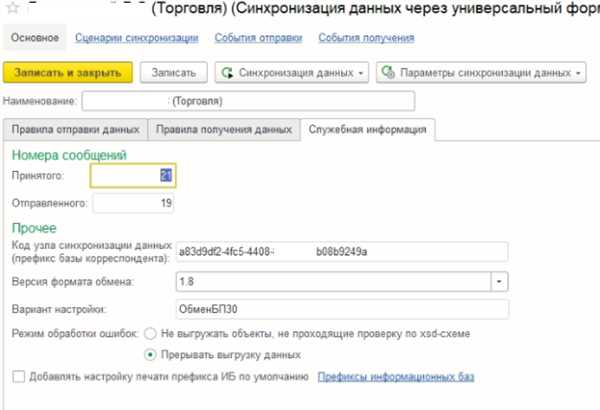The height and width of the screenshot is (410, 600).
Task: Click the sync parameters gear icon
Action: [x=388, y=72]
